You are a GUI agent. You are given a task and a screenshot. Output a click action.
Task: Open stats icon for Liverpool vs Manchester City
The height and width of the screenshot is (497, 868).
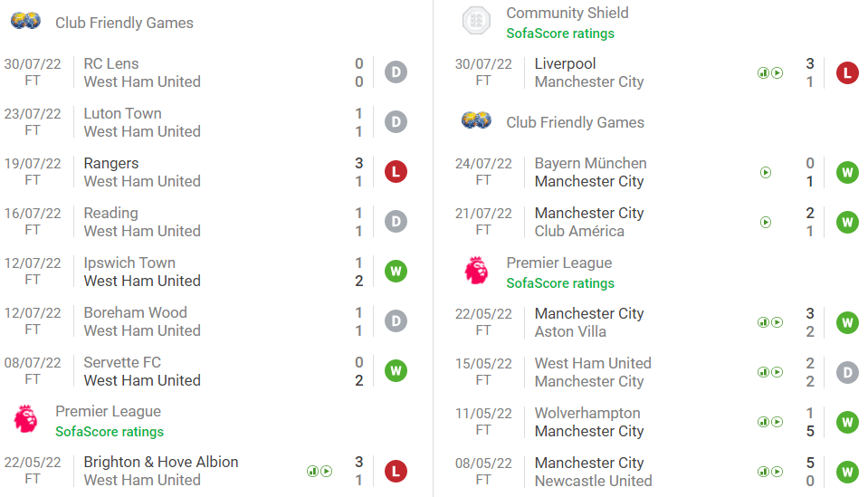[x=763, y=73]
